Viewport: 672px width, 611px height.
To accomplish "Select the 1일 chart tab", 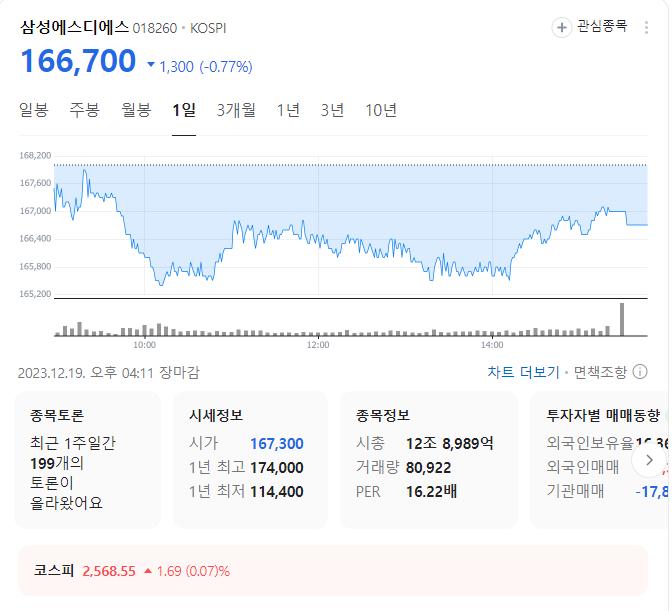I will coord(184,110).
